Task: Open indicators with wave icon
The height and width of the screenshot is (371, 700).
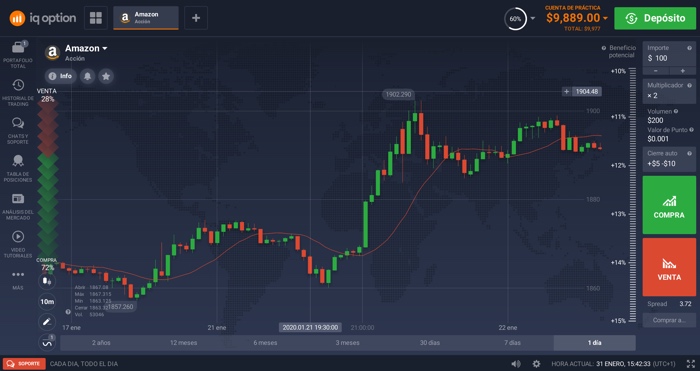Action: (x=47, y=342)
